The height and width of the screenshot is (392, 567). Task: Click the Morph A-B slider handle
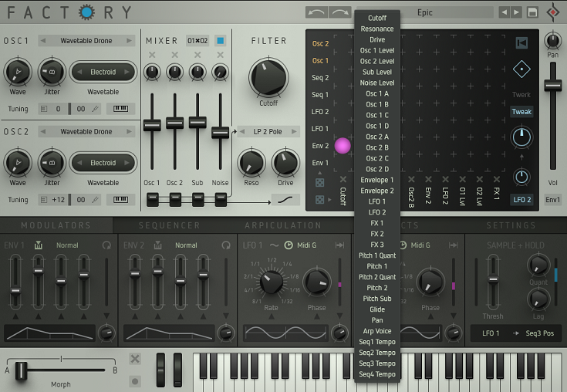pyautogui.click(x=21, y=371)
